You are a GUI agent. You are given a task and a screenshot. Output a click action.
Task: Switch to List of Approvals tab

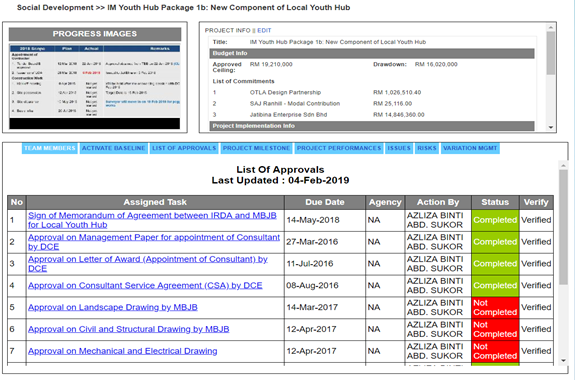click(184, 148)
